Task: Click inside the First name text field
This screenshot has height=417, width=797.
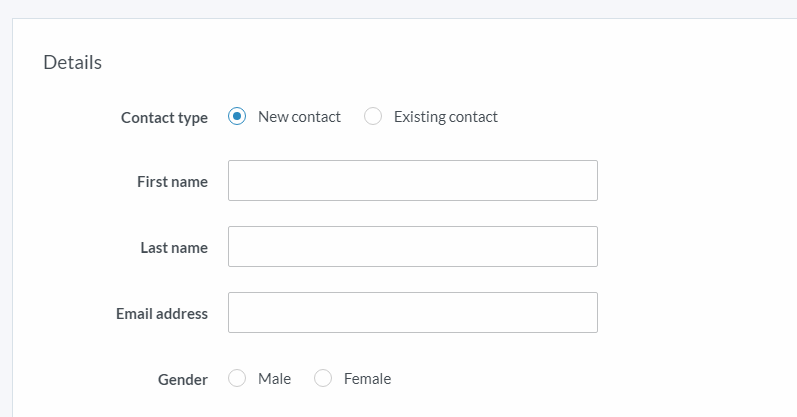Action: pyautogui.click(x=412, y=181)
